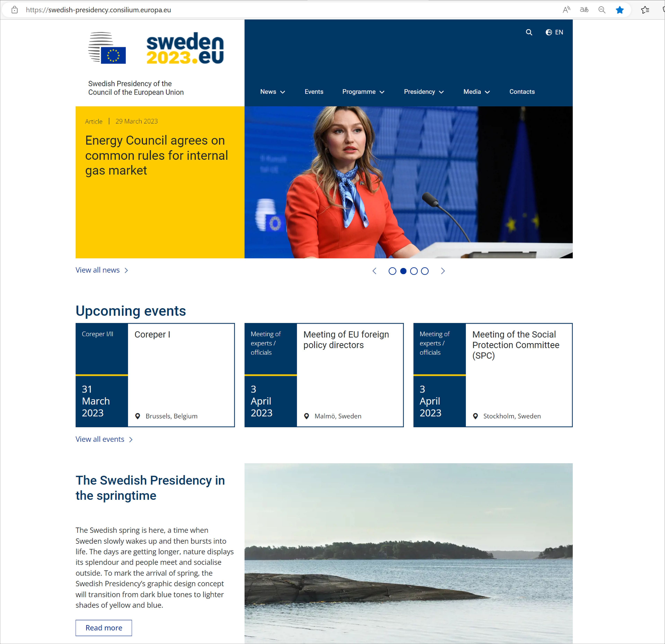Click the View all events link
The height and width of the screenshot is (644, 665).
(104, 440)
